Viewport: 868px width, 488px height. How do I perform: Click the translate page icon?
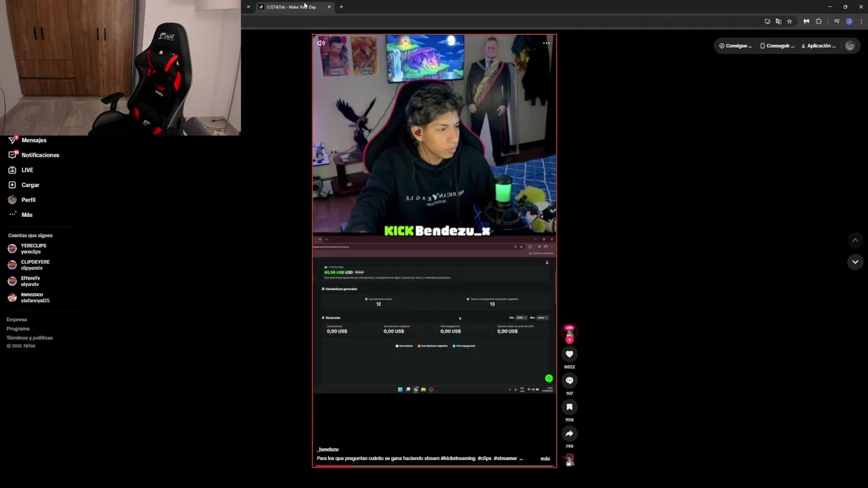pyautogui.click(x=778, y=21)
